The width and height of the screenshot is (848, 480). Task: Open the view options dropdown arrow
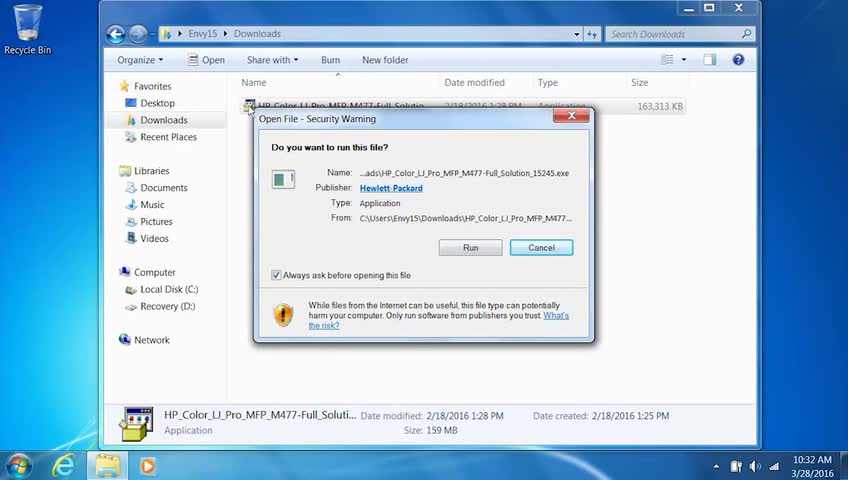click(684, 59)
